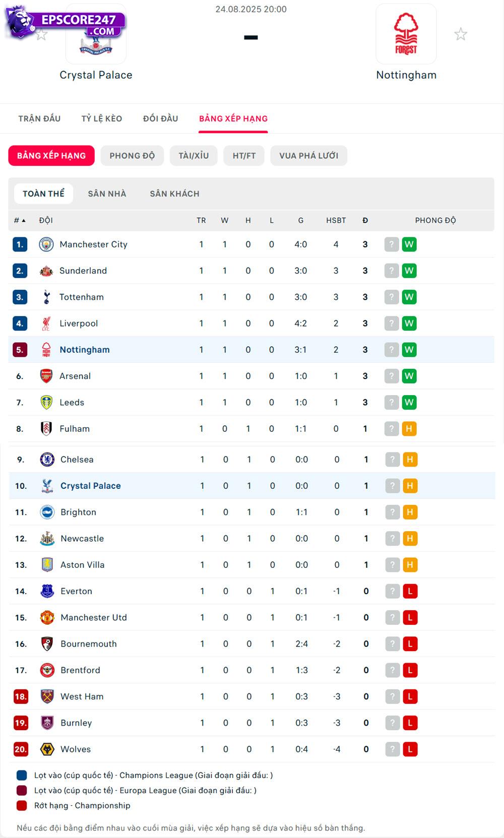504x838 pixels.
Task: Switch standings to SÂN NHÀ
Action: click(x=107, y=194)
